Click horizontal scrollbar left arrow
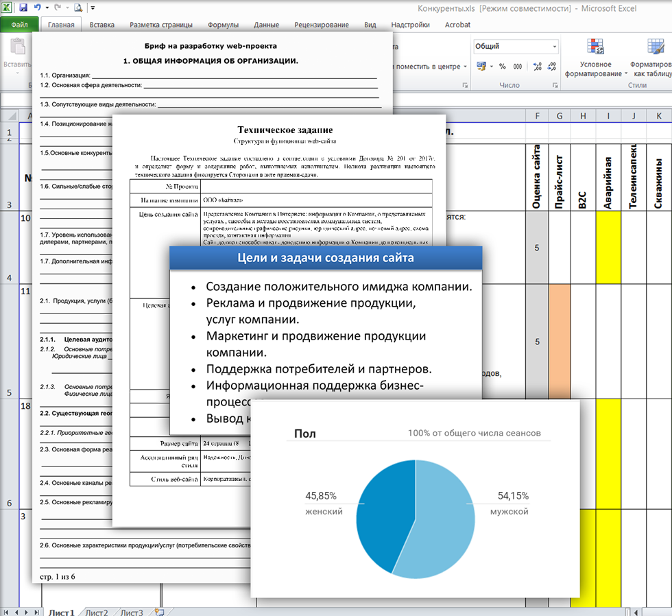 [x=636, y=613]
